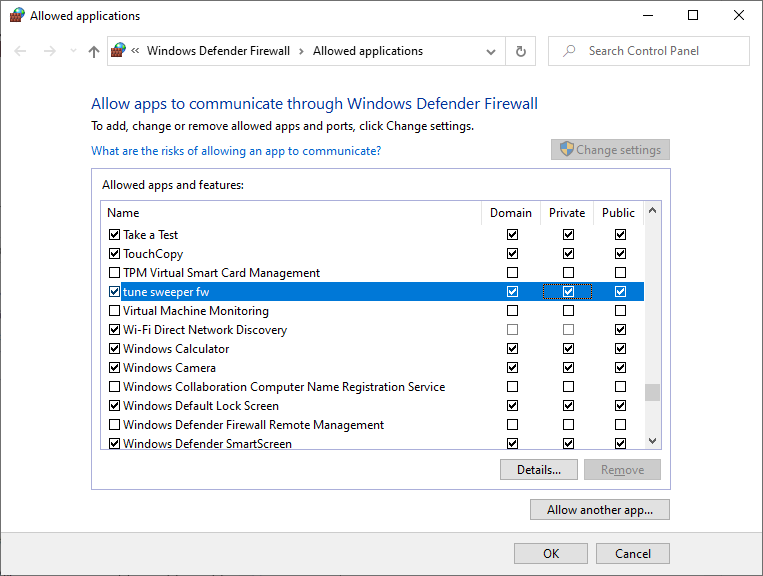Sort by the Name column header

pyautogui.click(x=291, y=213)
